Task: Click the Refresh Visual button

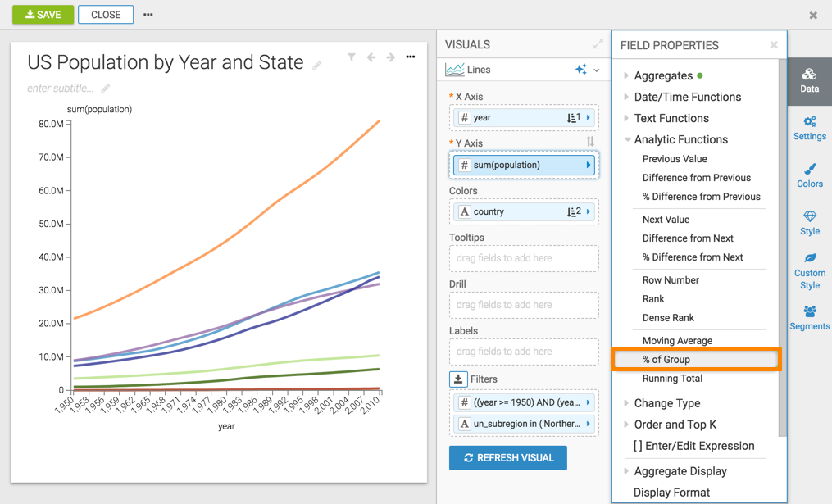Action: (507, 457)
